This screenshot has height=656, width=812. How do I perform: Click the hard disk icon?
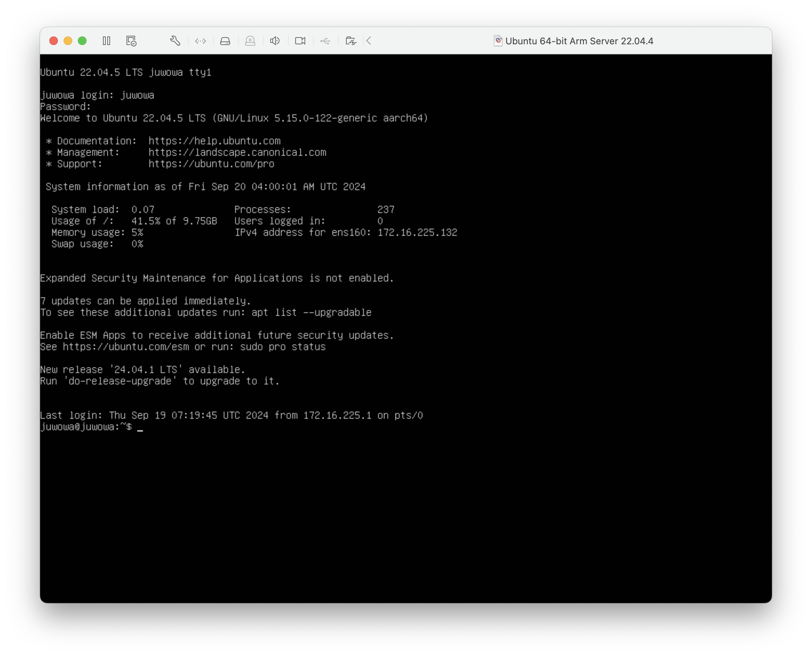coord(225,41)
